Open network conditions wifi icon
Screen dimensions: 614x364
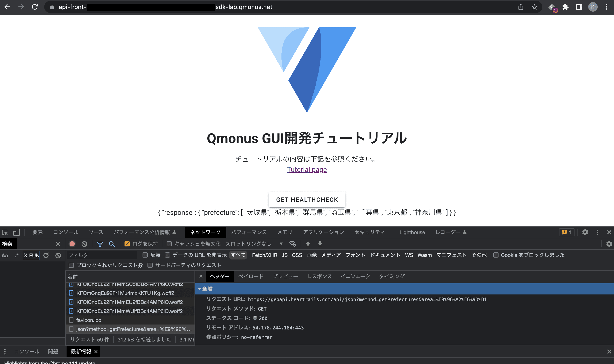(292, 244)
